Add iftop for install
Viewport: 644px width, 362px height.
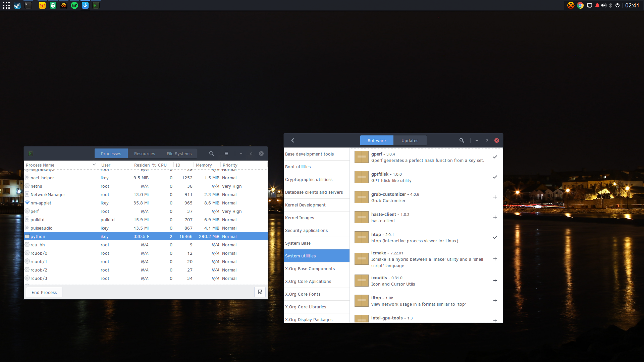pyautogui.click(x=495, y=301)
